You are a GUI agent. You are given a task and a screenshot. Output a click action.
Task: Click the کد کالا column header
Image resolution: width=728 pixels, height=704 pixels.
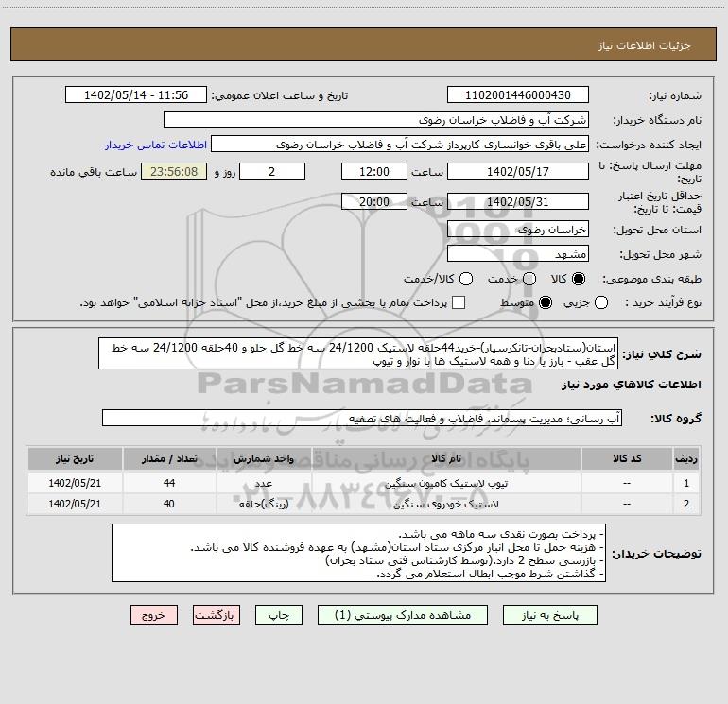[x=627, y=459]
